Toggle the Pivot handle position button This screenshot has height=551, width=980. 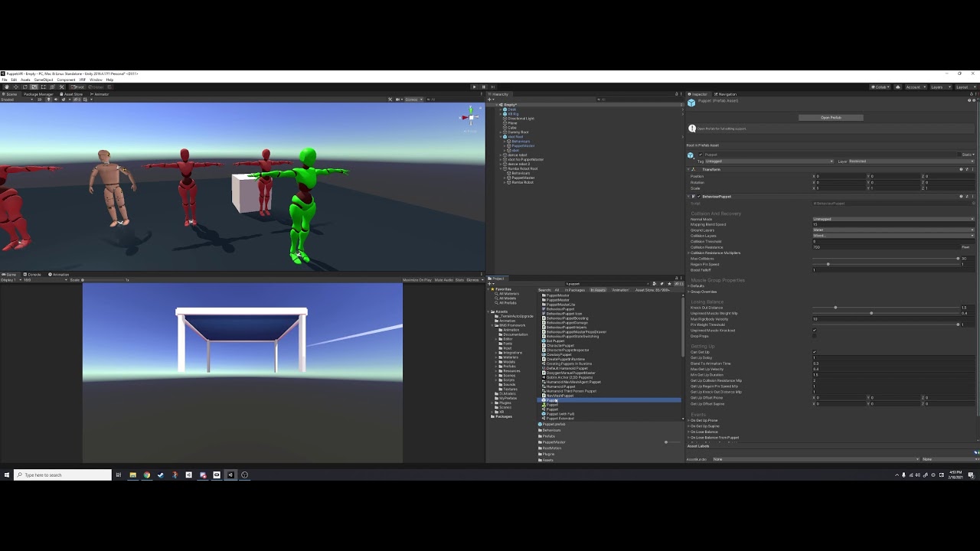pos(77,87)
